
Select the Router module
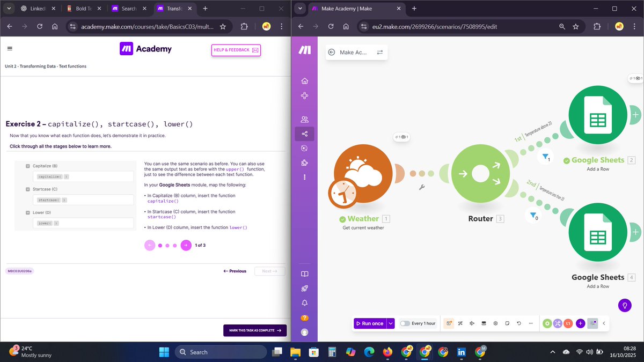tap(480, 173)
